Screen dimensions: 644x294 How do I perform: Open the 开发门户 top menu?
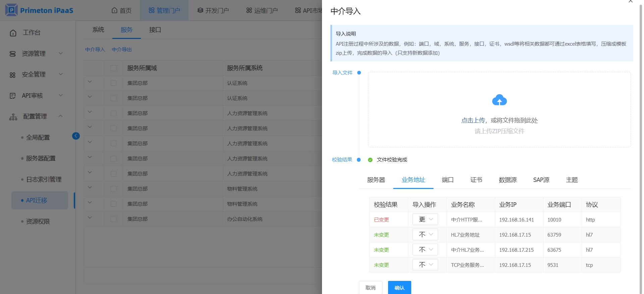pos(213,11)
